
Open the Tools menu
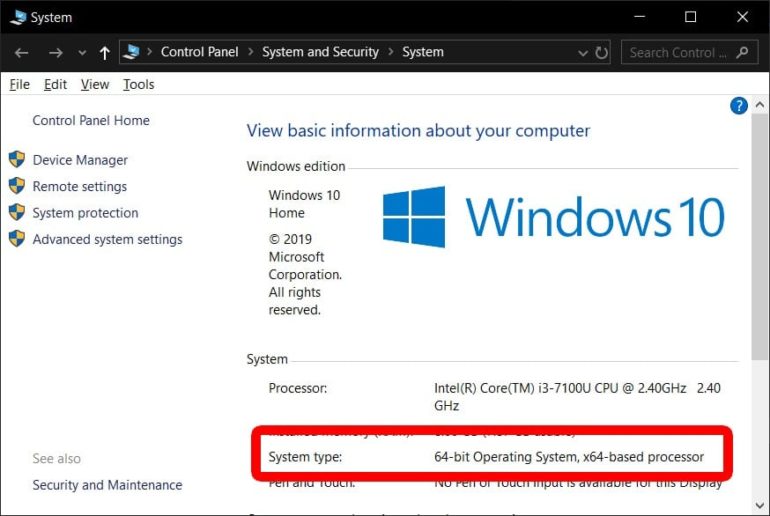point(138,84)
